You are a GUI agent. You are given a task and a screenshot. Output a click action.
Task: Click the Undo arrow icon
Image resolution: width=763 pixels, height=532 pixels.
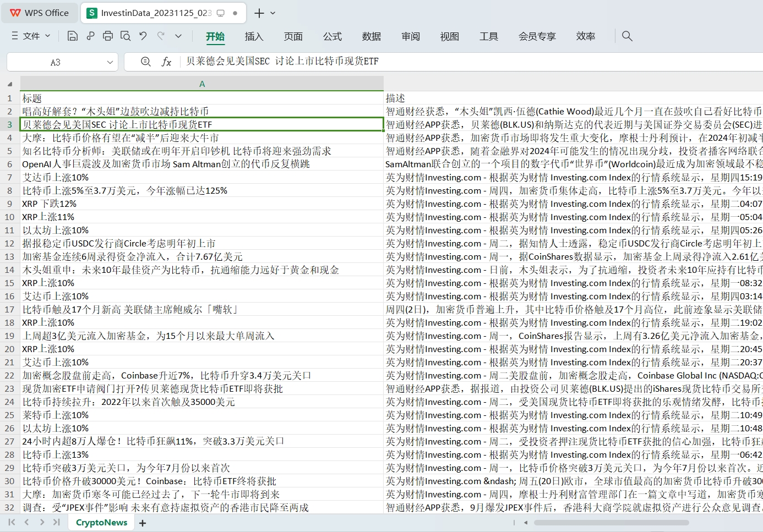(143, 36)
